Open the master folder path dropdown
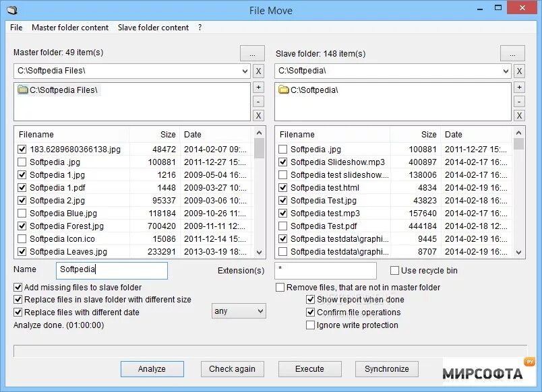 246,71
